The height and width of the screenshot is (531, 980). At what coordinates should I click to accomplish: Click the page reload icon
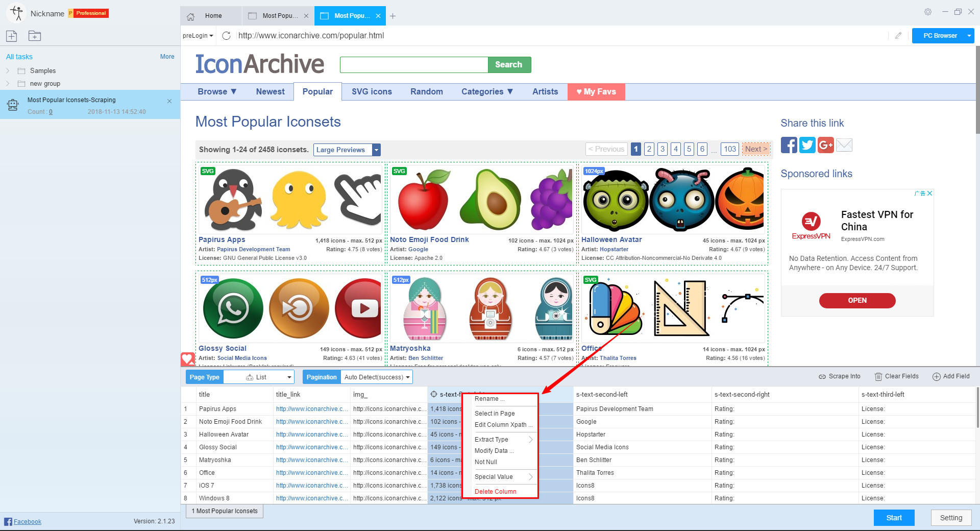tap(227, 36)
